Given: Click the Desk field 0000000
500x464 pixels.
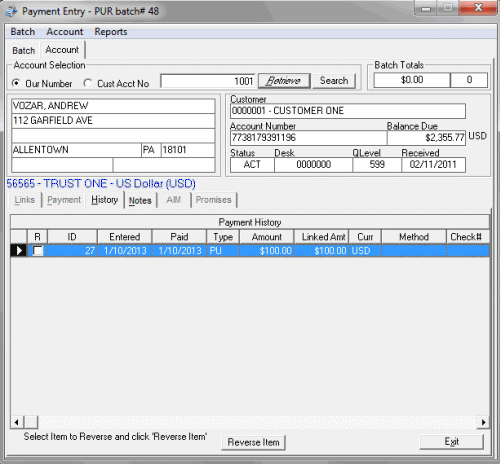Looking at the screenshot, I should click(x=313, y=165).
